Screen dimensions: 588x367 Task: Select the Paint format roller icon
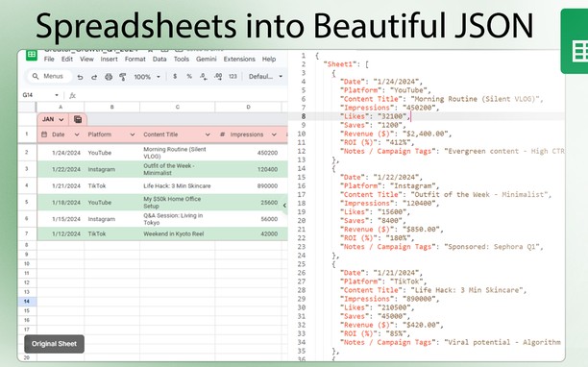coord(123,77)
